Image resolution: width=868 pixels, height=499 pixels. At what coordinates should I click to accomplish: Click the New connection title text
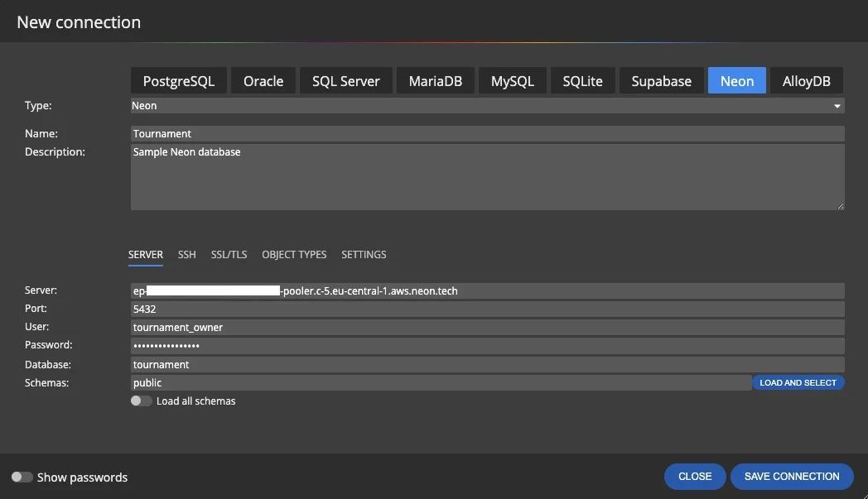click(79, 22)
